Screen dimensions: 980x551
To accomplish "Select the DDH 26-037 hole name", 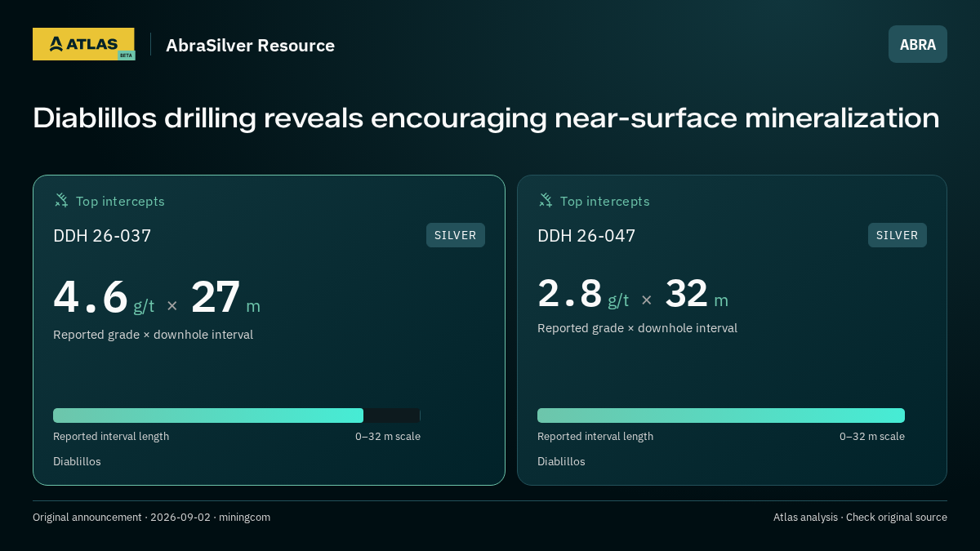I will 102,236.
